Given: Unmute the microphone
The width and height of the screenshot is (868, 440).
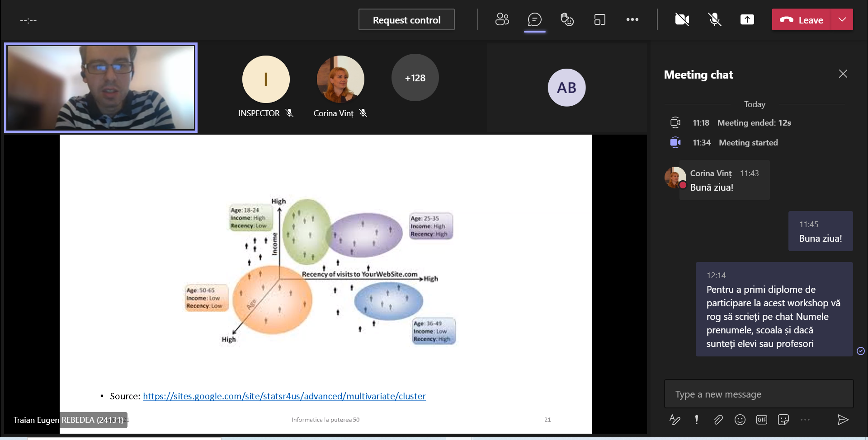Looking at the screenshot, I should (714, 19).
